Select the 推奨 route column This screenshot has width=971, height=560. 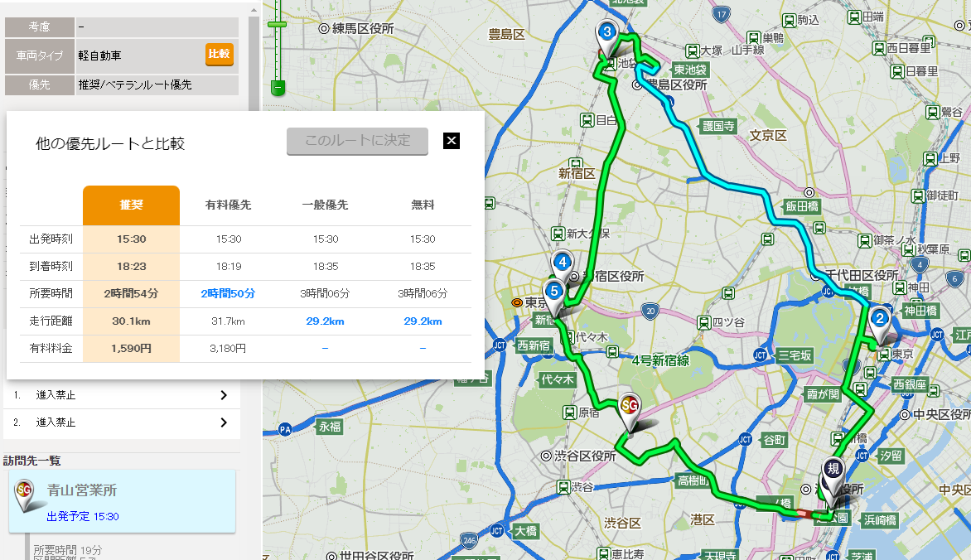click(131, 205)
